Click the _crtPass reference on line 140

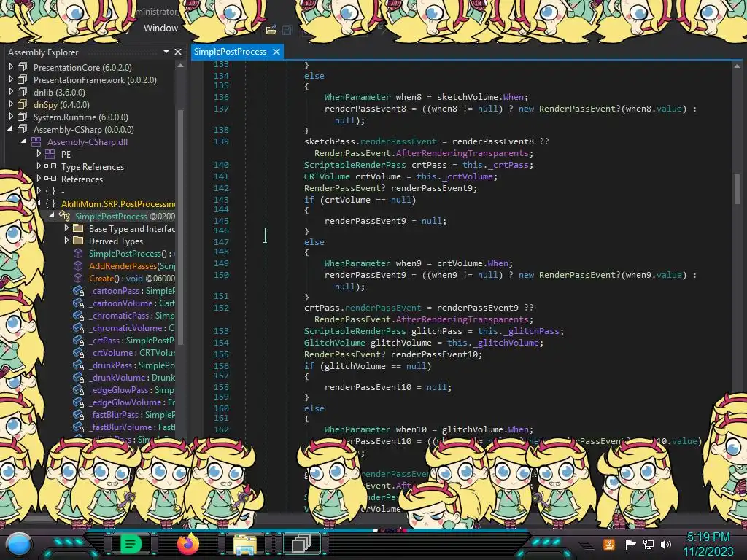click(x=508, y=165)
